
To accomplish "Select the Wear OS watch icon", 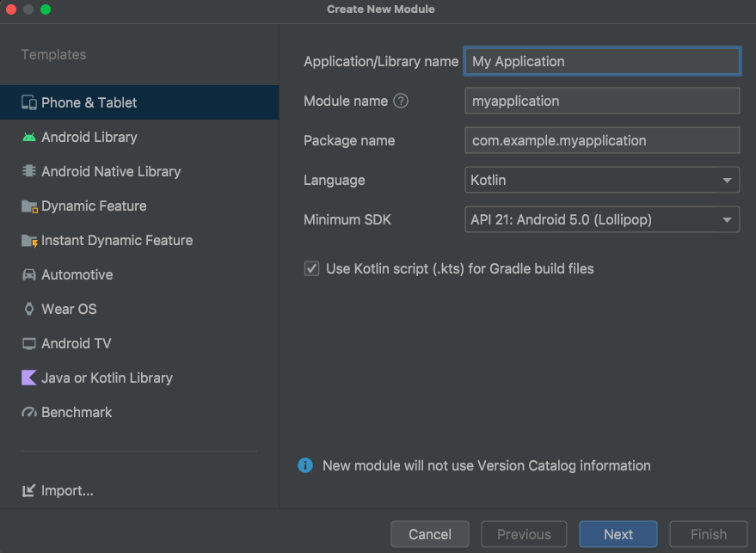I will pyautogui.click(x=29, y=310).
